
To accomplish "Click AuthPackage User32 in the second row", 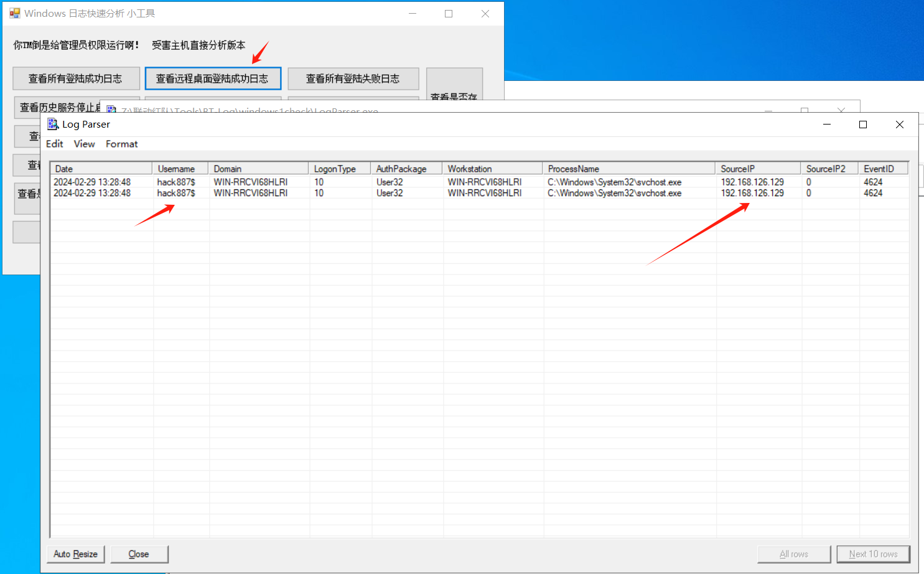I will pyautogui.click(x=390, y=193).
